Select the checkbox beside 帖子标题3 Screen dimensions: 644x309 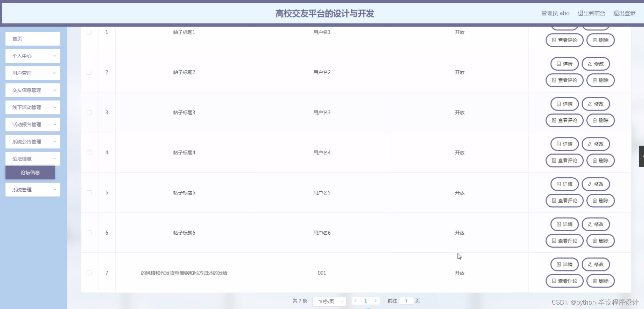(x=89, y=113)
